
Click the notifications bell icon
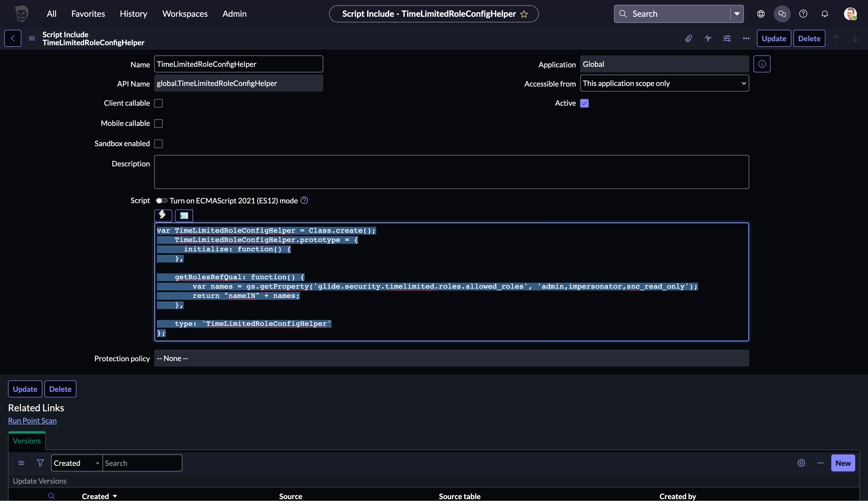pyautogui.click(x=825, y=14)
